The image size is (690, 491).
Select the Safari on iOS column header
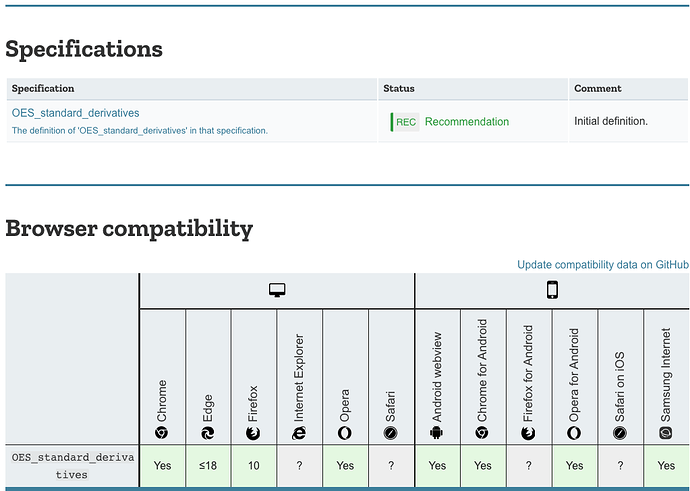[x=620, y=375]
